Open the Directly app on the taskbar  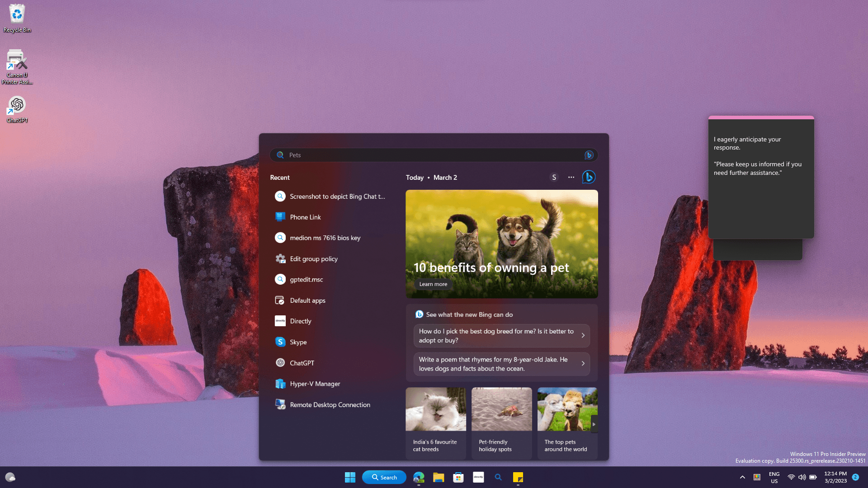478,477
